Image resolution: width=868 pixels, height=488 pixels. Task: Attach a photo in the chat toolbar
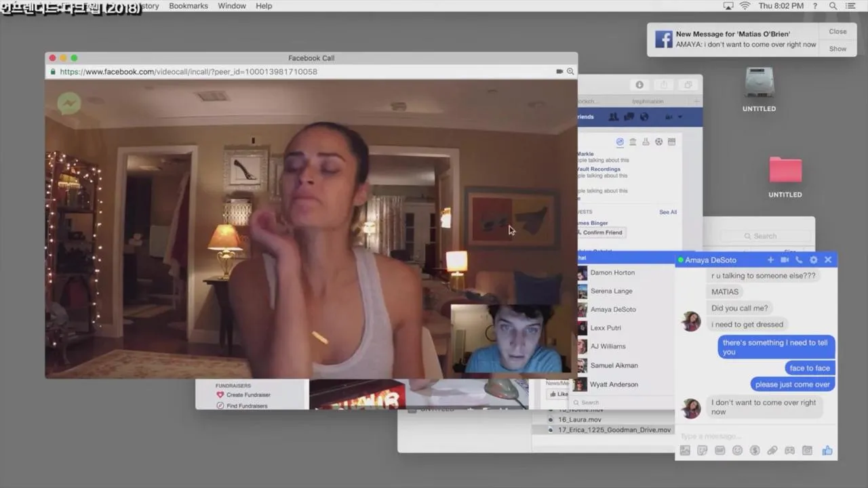click(x=685, y=450)
